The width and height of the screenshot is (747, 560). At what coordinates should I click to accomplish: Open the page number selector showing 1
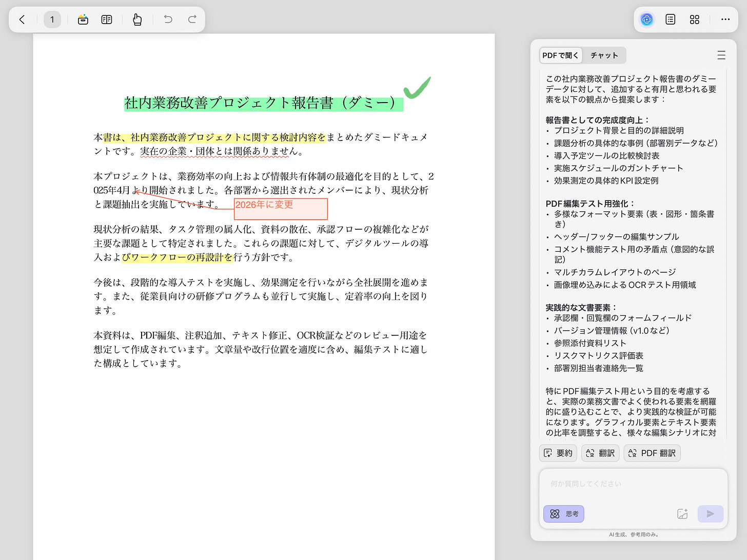52,19
